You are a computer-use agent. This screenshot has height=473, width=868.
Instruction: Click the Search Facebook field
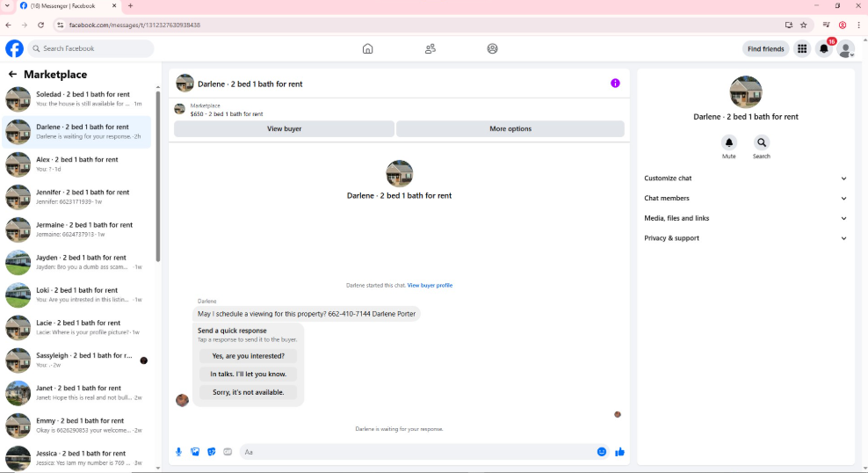pos(90,48)
